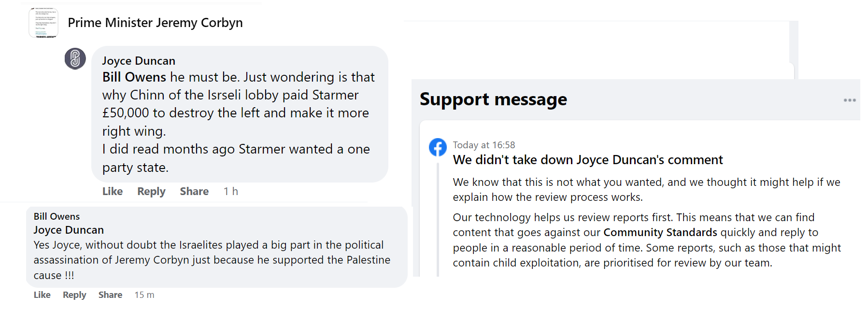Like Bill Owens' comment

pyautogui.click(x=42, y=295)
